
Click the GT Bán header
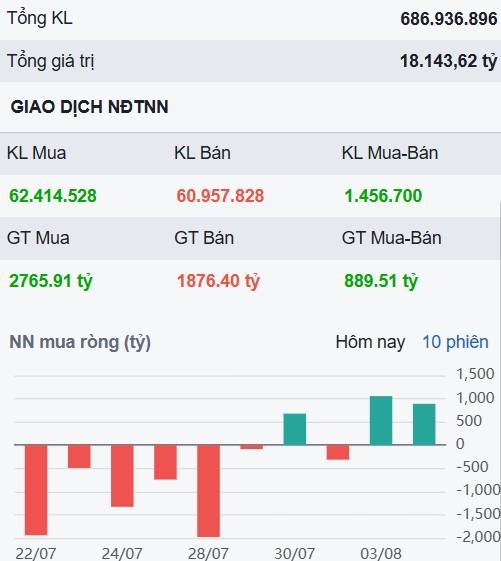pyautogui.click(x=204, y=238)
